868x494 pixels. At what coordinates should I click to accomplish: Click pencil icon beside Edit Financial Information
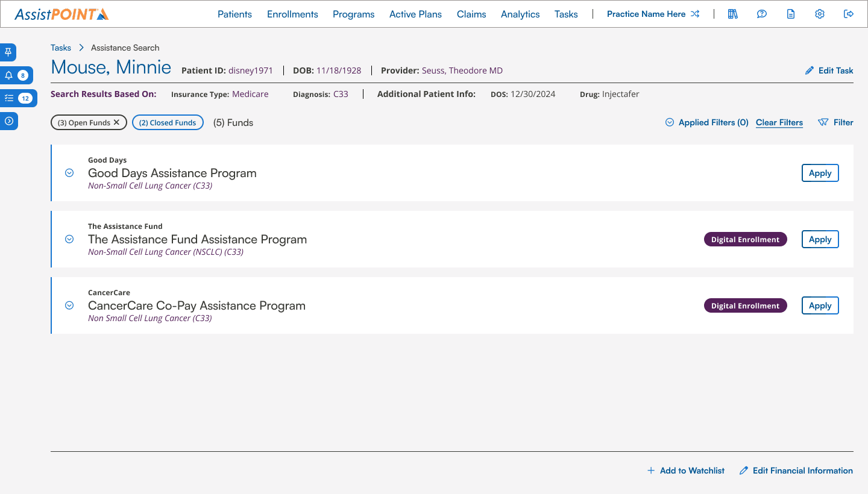744,471
